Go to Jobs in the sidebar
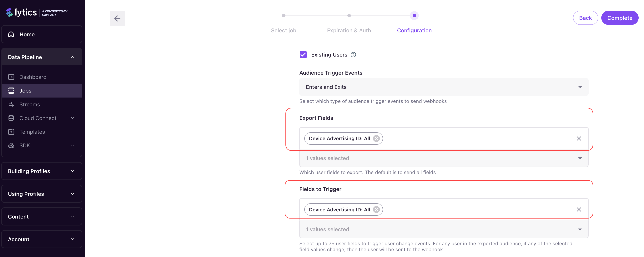 tap(26, 90)
